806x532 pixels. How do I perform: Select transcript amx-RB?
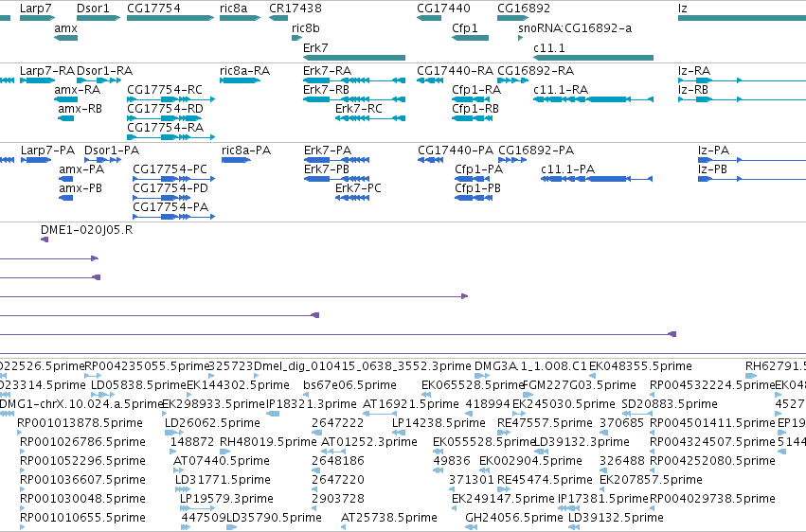(x=65, y=118)
